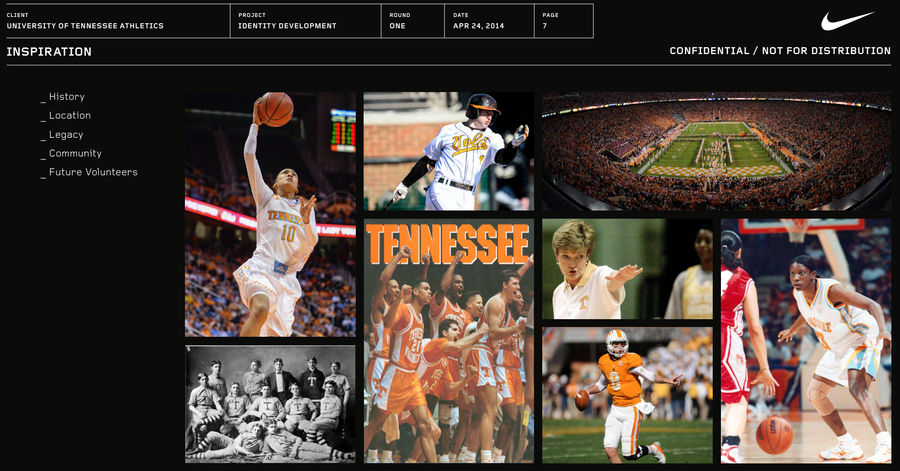This screenshot has width=900, height=471.
Task: Click the INSPIRATION heading
Action: pos(49,52)
